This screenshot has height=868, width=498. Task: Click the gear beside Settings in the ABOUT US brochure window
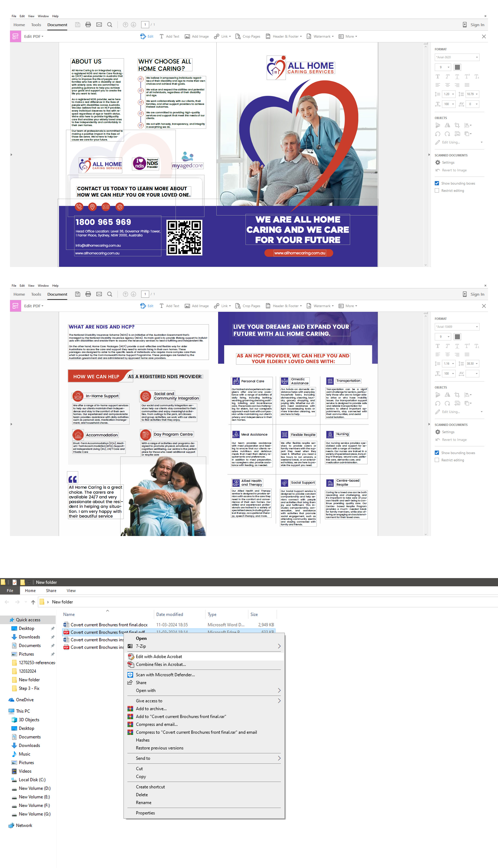coord(437,162)
